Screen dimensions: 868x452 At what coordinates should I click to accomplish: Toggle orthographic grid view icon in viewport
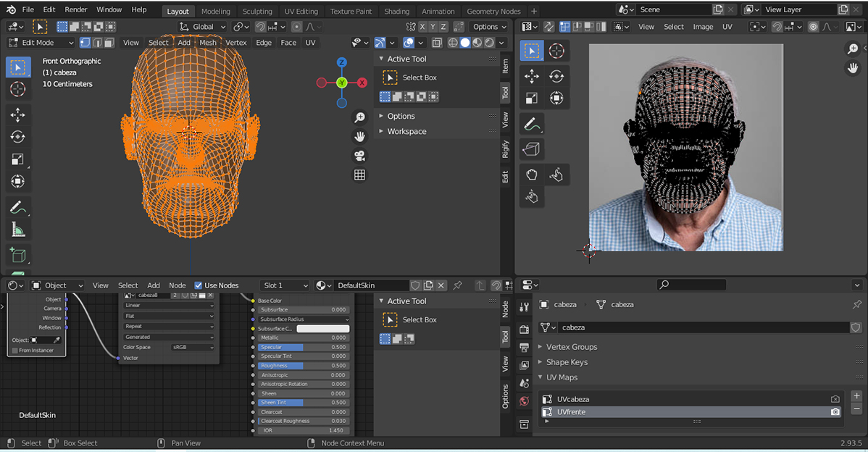tap(359, 175)
